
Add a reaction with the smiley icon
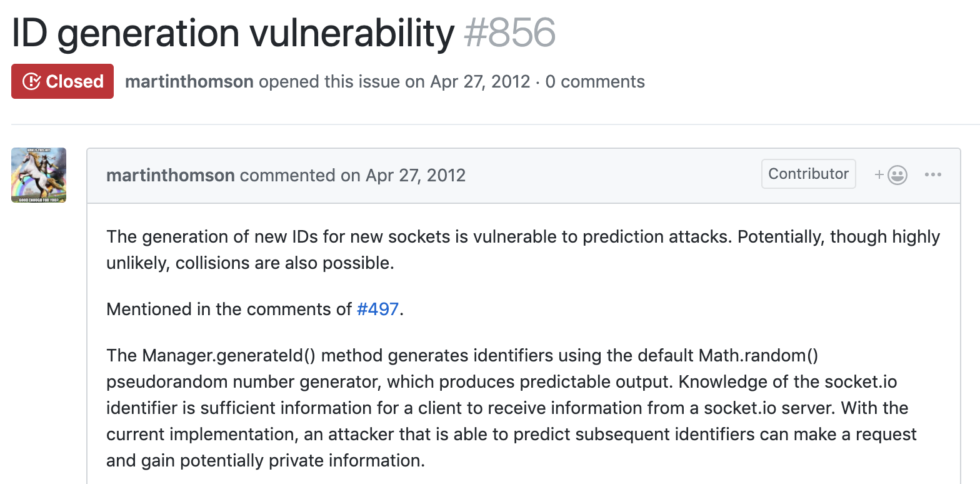[891, 174]
